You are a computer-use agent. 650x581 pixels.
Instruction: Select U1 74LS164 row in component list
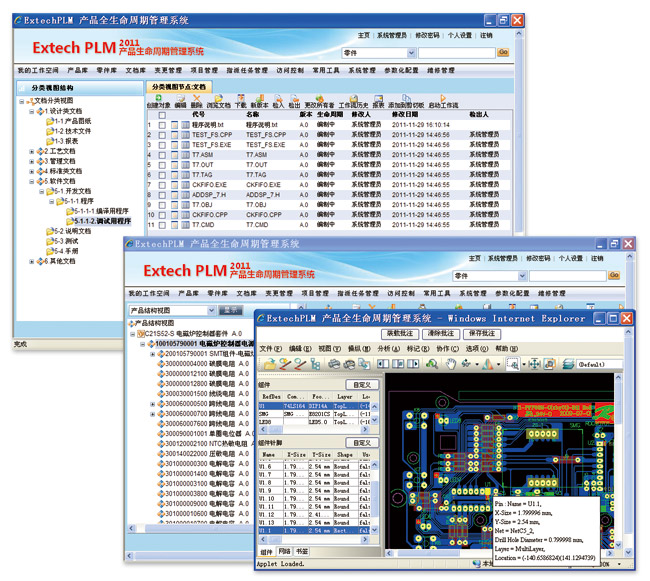[314, 406]
